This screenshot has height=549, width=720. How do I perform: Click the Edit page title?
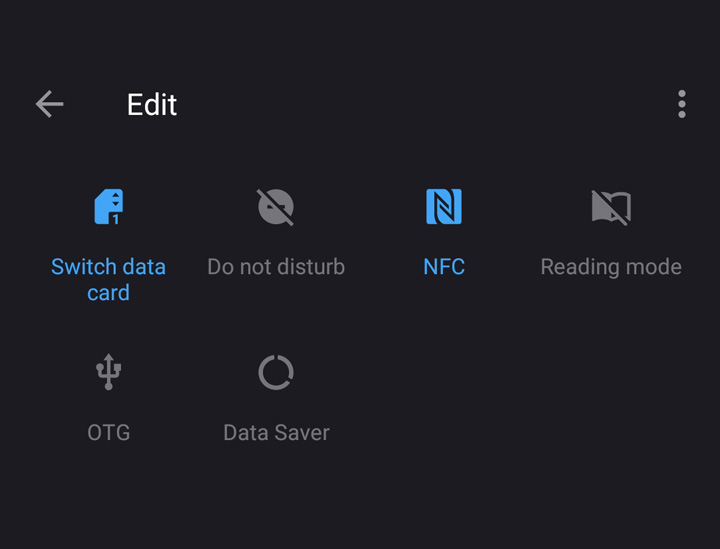click(152, 105)
